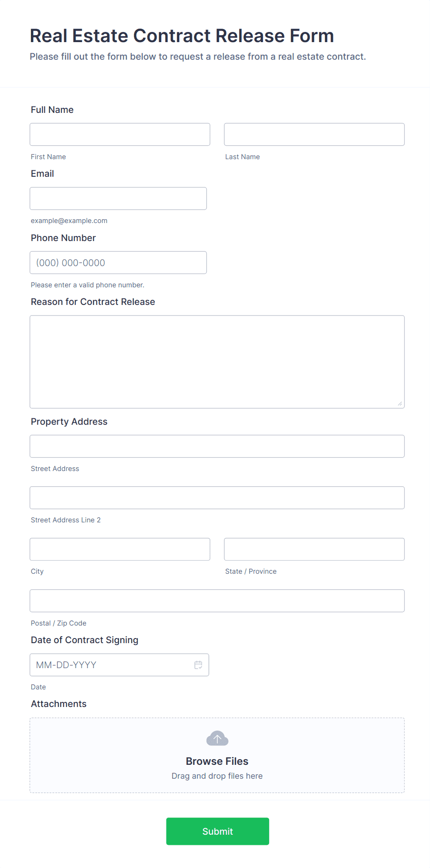Click the Email address field
The image size is (430, 868).
click(118, 198)
